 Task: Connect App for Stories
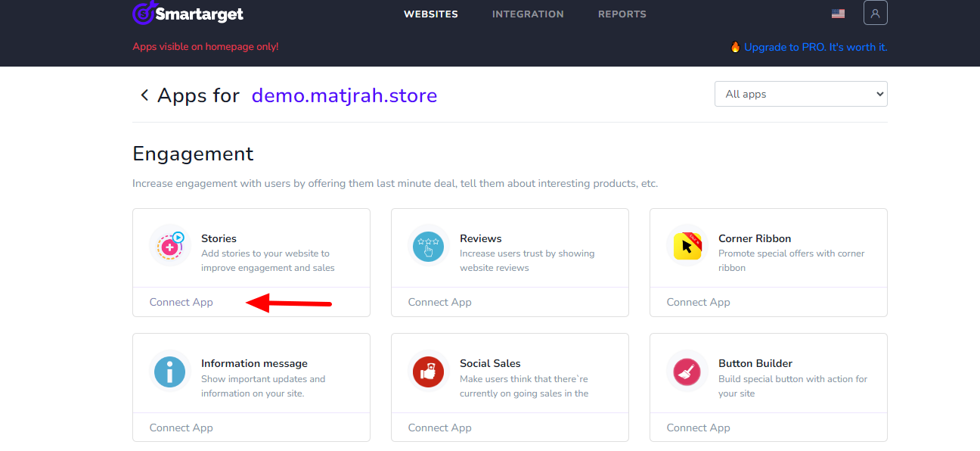(181, 302)
